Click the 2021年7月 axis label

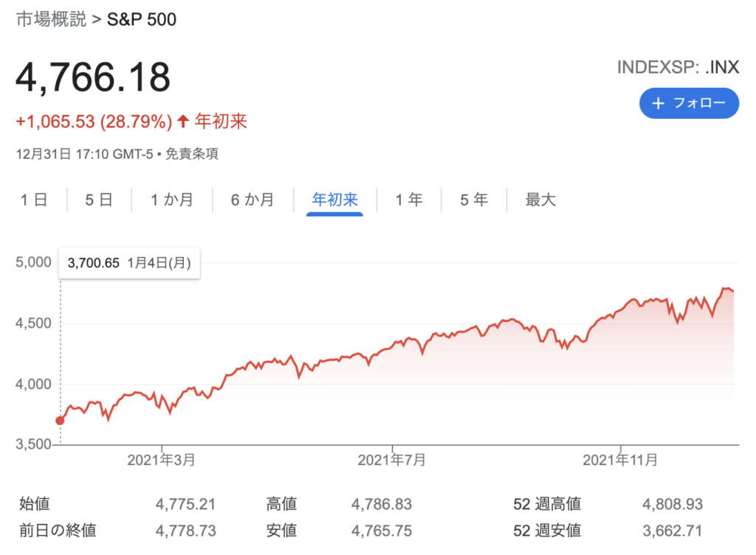point(391,460)
